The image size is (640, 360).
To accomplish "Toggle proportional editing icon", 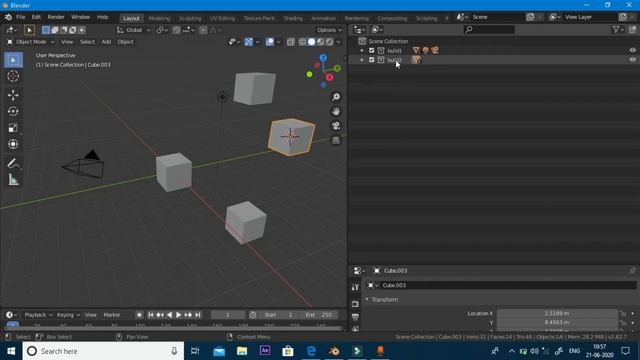I will [x=203, y=30].
